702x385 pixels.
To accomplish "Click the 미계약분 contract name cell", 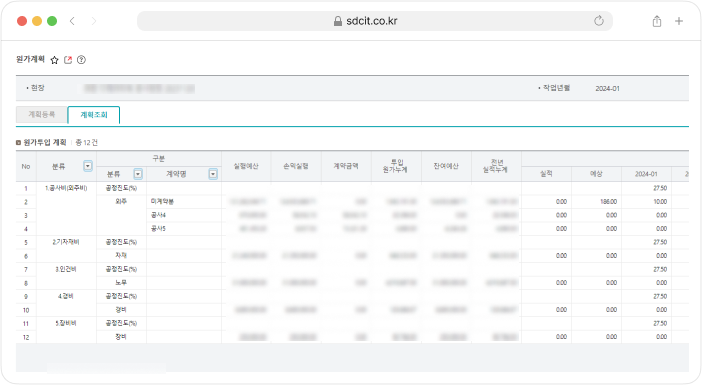I will coord(184,202).
